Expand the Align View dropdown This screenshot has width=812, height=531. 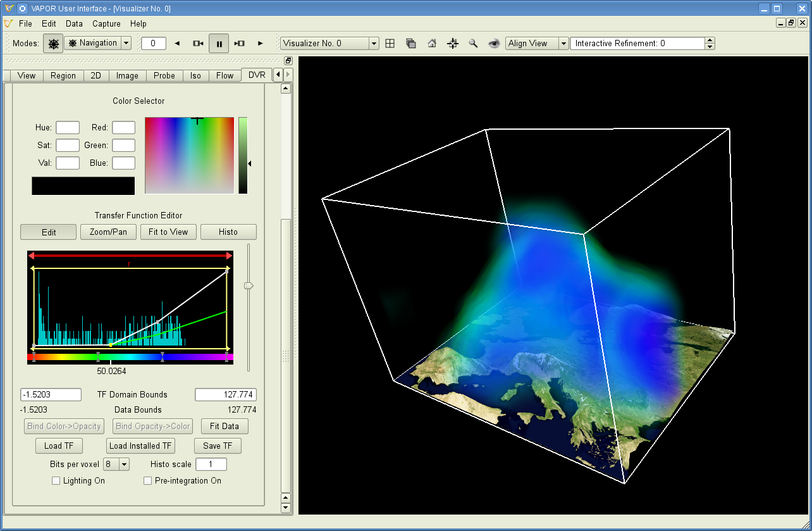537,44
